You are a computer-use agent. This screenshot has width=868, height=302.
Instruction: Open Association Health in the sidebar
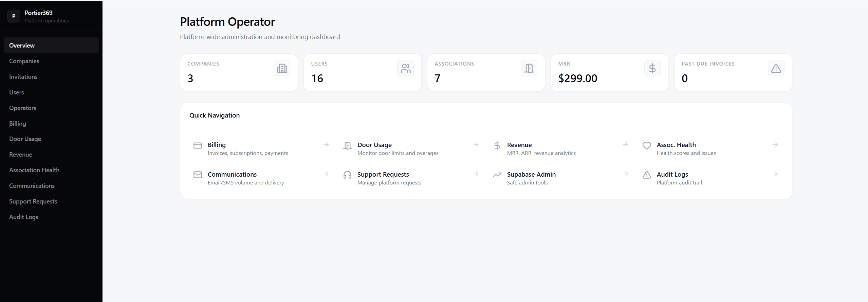pos(51,170)
